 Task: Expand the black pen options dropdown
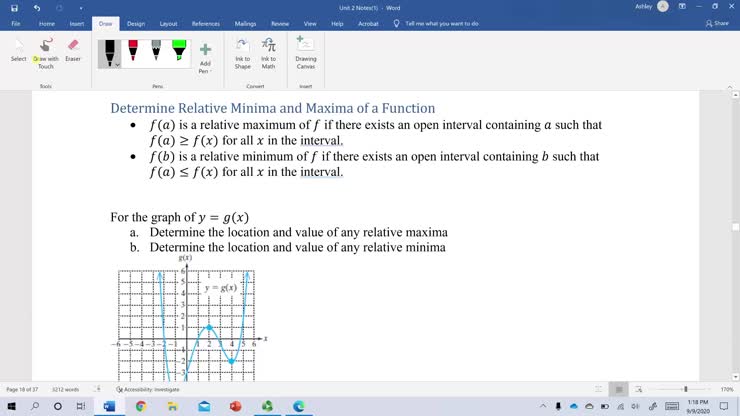(117, 64)
